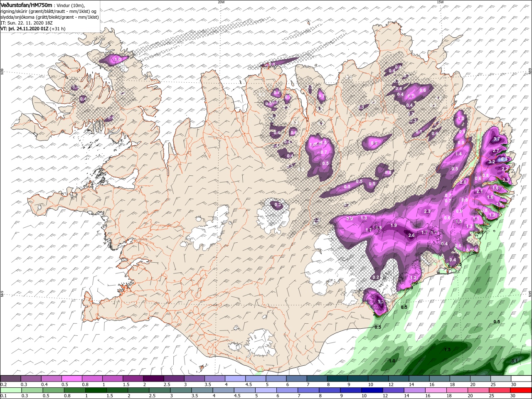Select the dark purple 2 swatch in the top legend row
Screen dimensions: 532x399
[153, 379]
